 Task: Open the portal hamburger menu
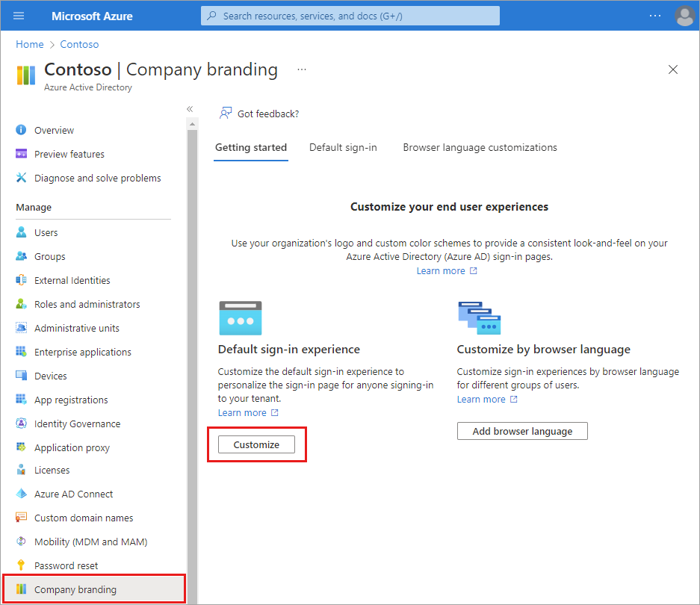coord(18,16)
